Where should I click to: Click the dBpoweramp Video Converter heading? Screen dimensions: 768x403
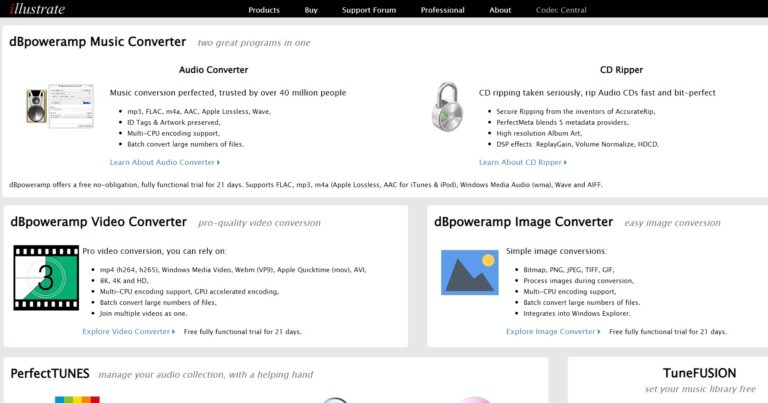98,222
